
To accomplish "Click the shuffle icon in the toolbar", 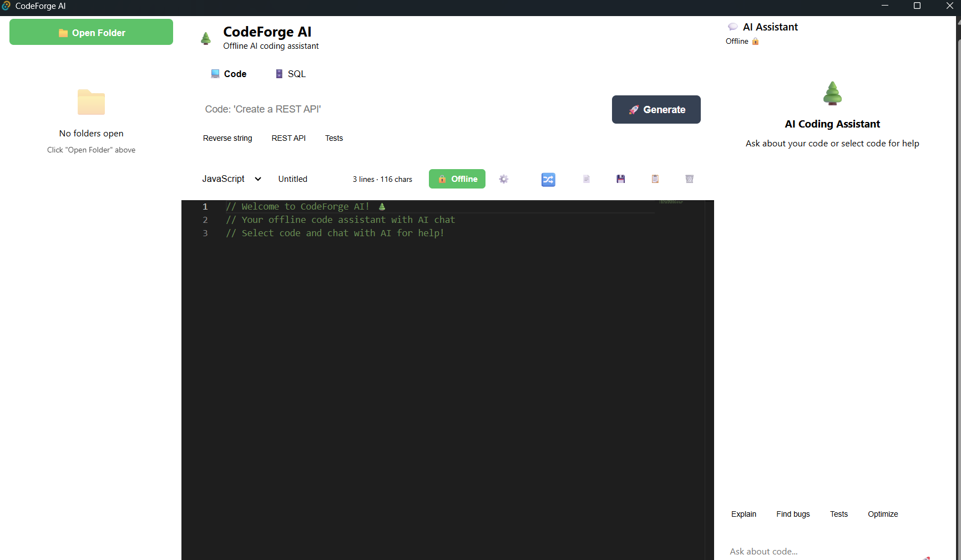I will [x=548, y=179].
